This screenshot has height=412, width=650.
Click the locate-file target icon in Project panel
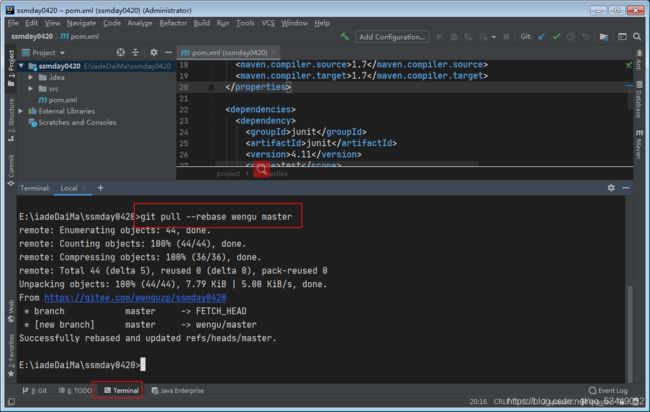click(x=121, y=52)
